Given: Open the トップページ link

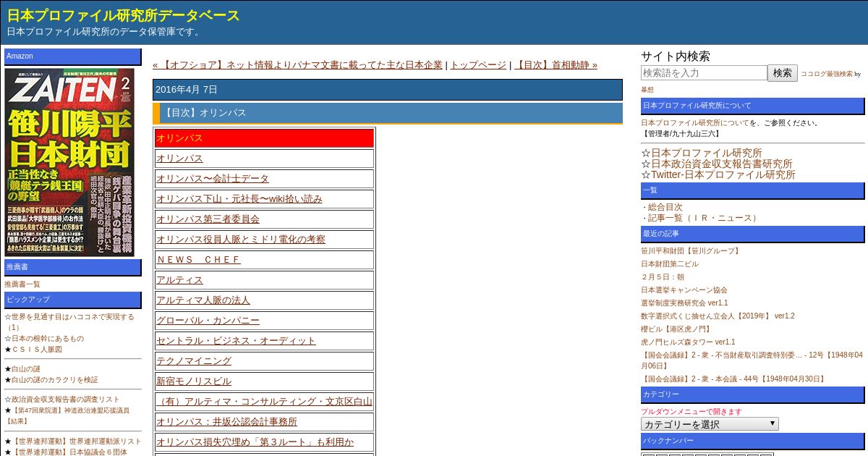Looking at the screenshot, I should point(478,64).
